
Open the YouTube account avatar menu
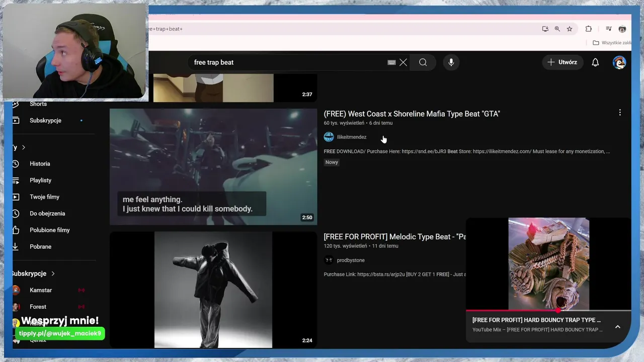click(619, 62)
